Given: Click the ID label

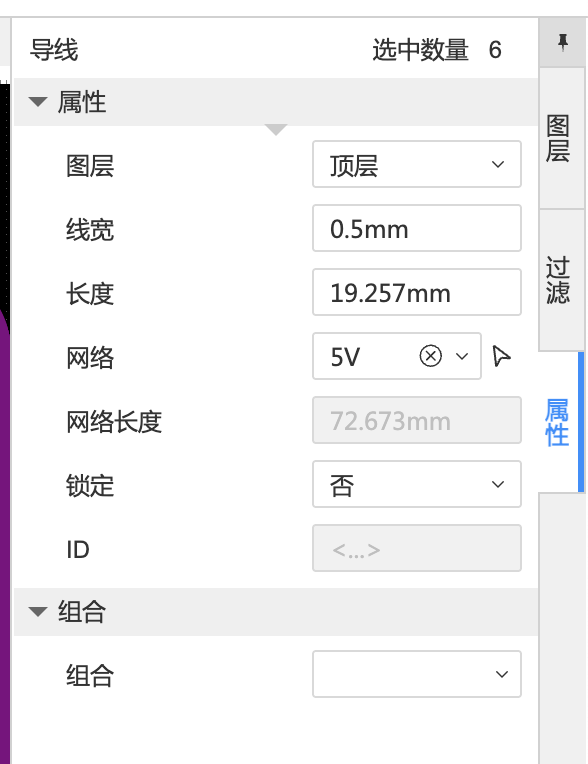Looking at the screenshot, I should pos(77,550).
